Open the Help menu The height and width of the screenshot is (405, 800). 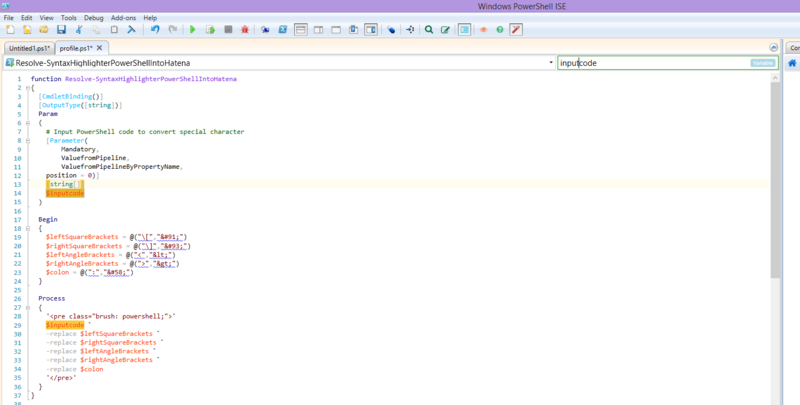click(150, 17)
